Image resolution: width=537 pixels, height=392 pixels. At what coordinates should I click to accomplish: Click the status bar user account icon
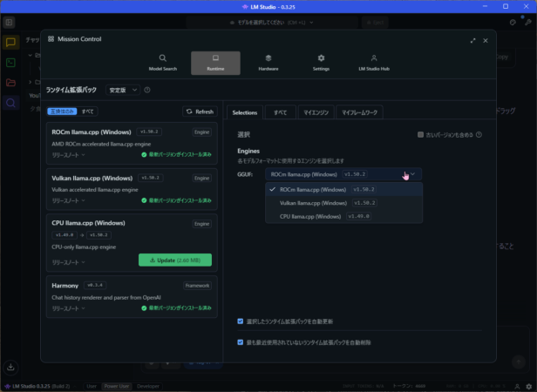[x=517, y=386]
